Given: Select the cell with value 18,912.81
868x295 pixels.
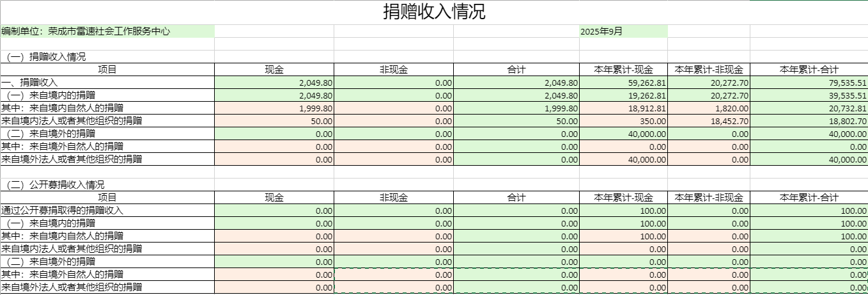Looking at the screenshot, I should (x=623, y=108).
